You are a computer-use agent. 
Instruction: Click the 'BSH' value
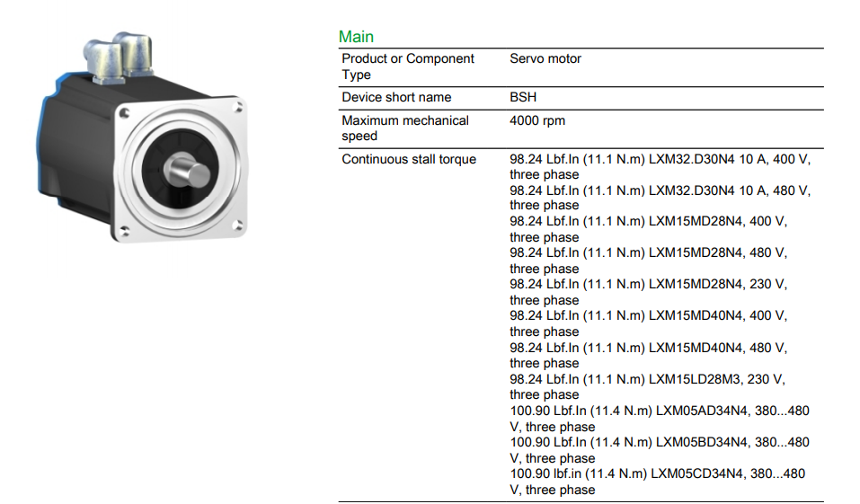point(523,97)
